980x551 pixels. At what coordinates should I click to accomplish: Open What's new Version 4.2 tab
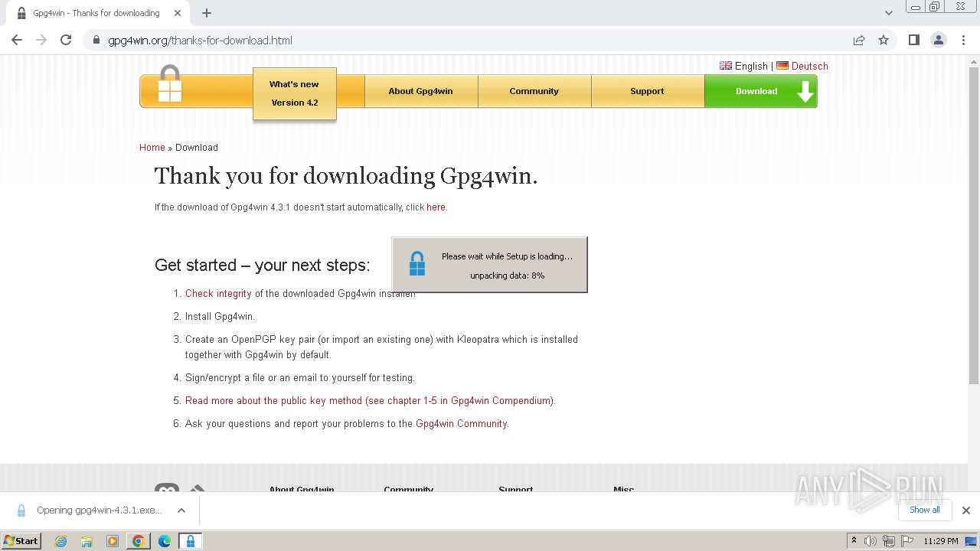(x=295, y=93)
